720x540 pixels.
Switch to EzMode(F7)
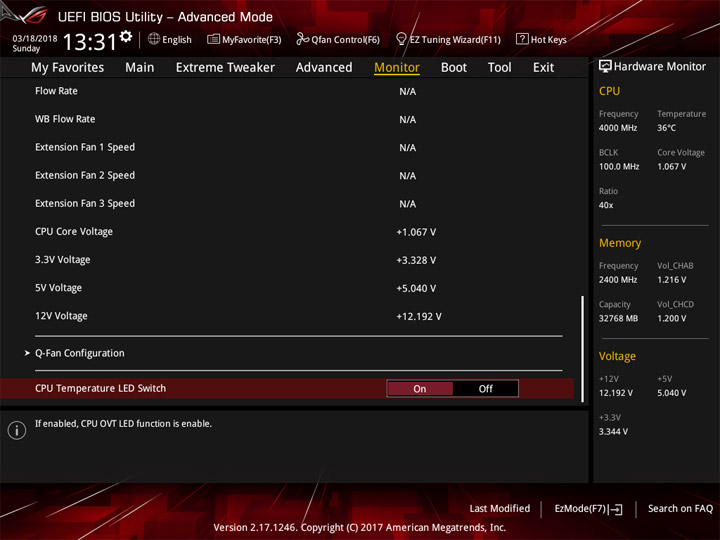pyautogui.click(x=581, y=509)
